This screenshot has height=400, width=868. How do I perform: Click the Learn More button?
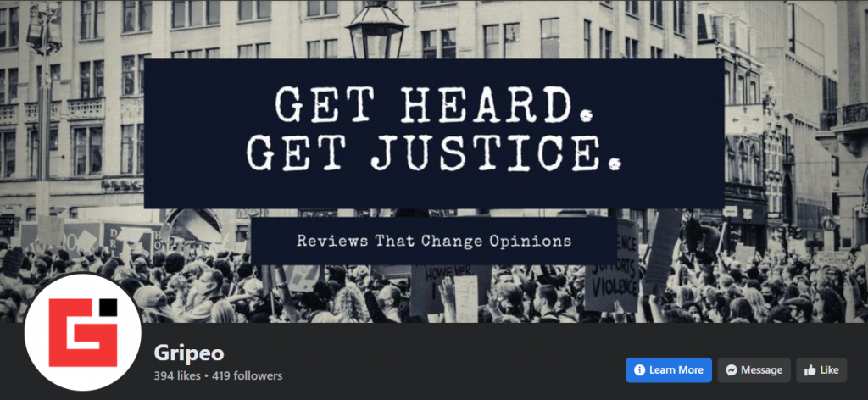[x=669, y=370]
